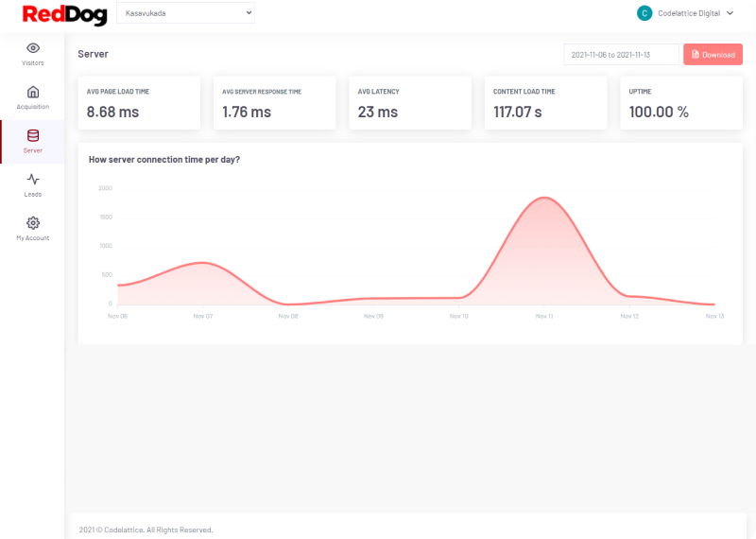This screenshot has height=539, width=756.
Task: Click the Nov 07 axis label
Action: coord(203,316)
